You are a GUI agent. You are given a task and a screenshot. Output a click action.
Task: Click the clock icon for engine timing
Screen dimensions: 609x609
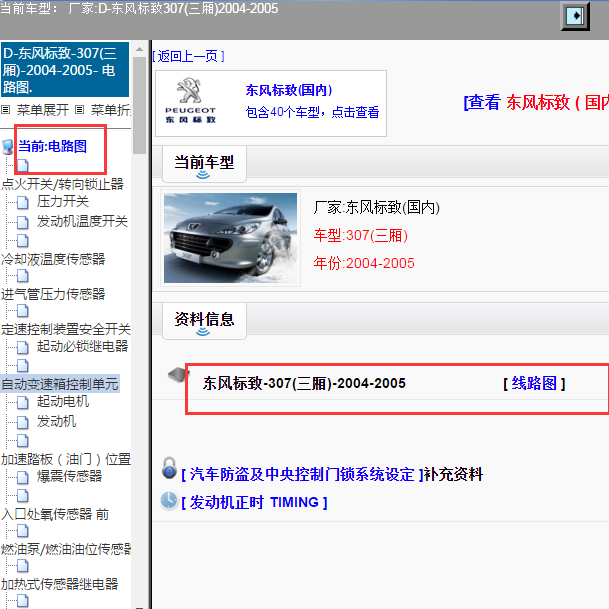[169, 500]
